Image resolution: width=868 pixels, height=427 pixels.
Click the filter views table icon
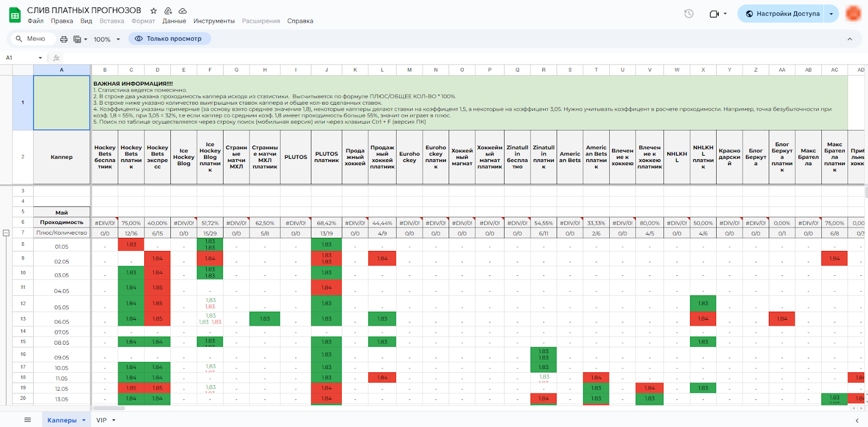point(77,39)
